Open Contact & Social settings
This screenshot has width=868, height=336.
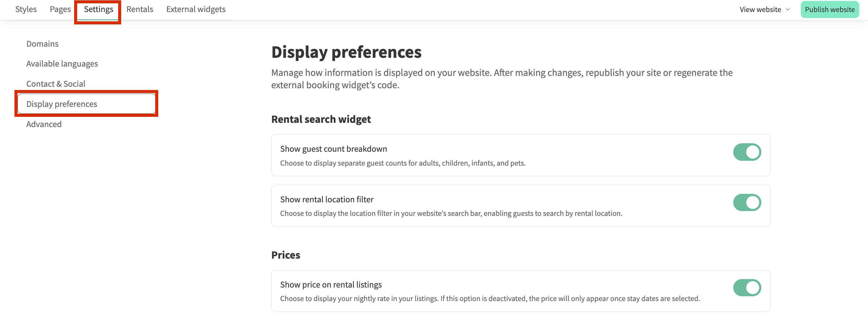click(x=55, y=84)
